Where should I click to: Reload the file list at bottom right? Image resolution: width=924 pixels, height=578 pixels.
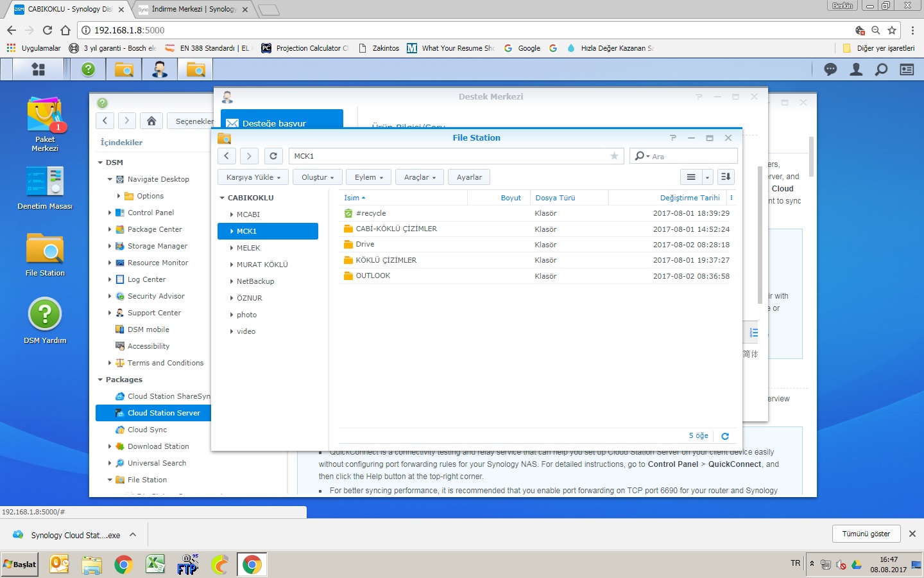[725, 436]
